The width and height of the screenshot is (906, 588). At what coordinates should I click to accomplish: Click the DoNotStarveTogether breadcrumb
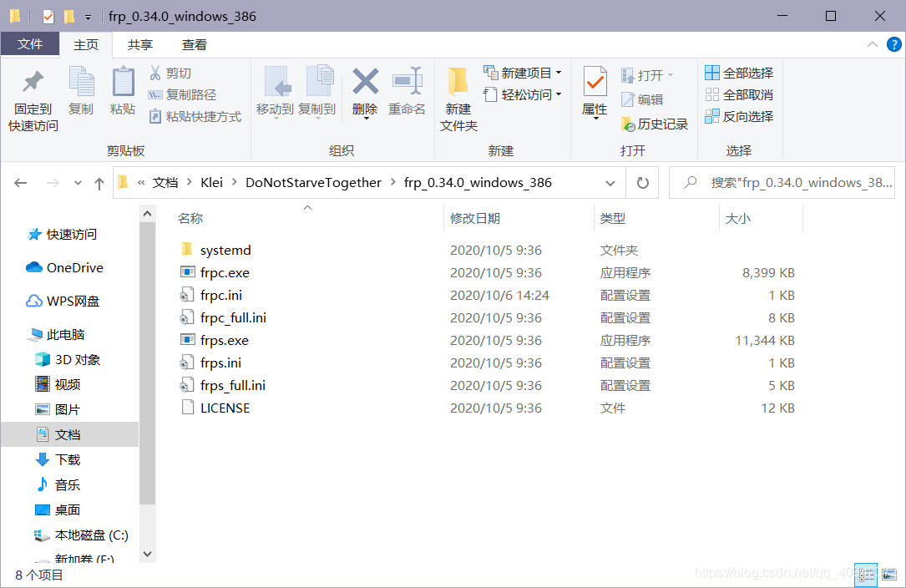[x=313, y=183]
